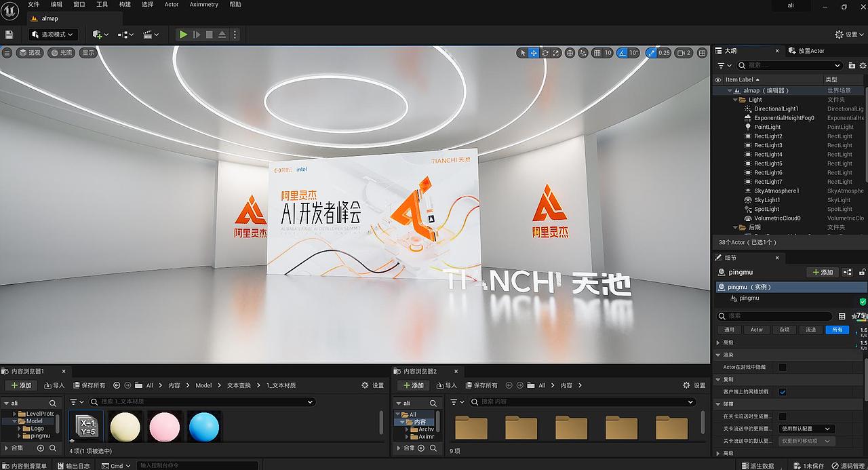Toggle grid snapping icon

tap(597, 52)
